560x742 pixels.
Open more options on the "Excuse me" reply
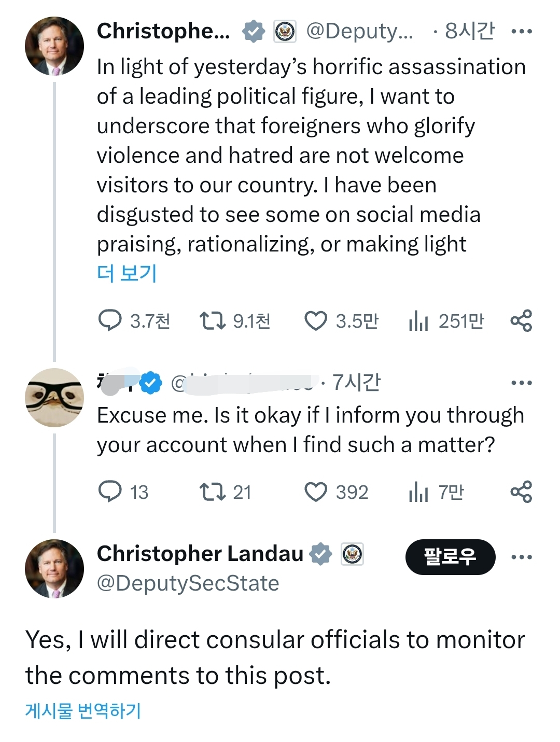(x=521, y=383)
